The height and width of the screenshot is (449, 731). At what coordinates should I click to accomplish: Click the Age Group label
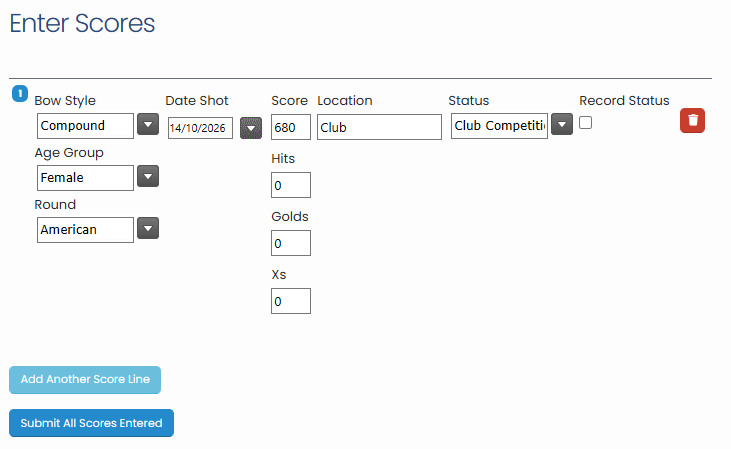click(x=69, y=153)
